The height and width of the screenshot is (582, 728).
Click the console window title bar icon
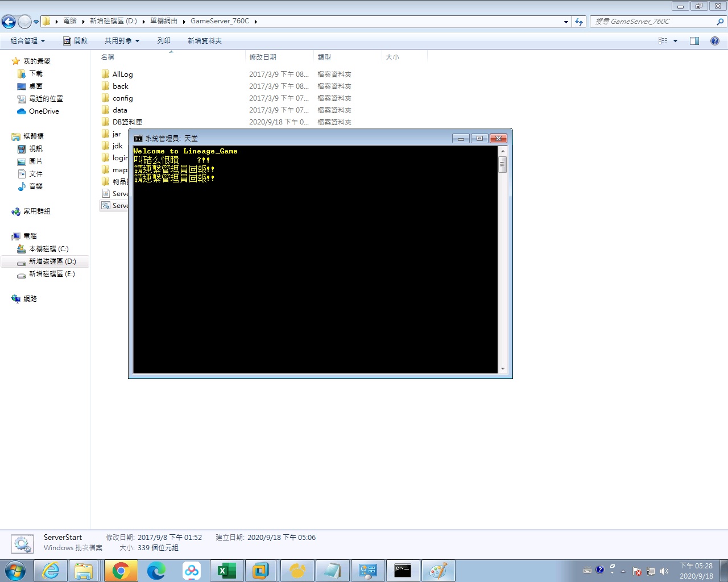pos(138,139)
